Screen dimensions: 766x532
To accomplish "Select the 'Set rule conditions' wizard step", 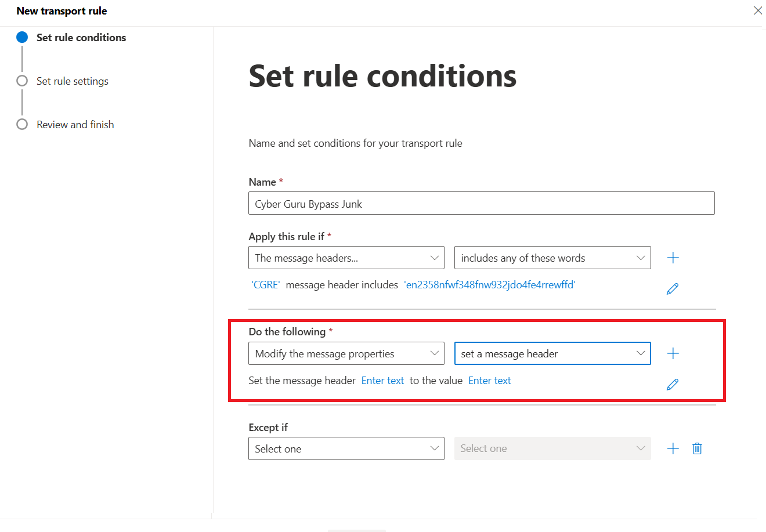I will 81,37.
